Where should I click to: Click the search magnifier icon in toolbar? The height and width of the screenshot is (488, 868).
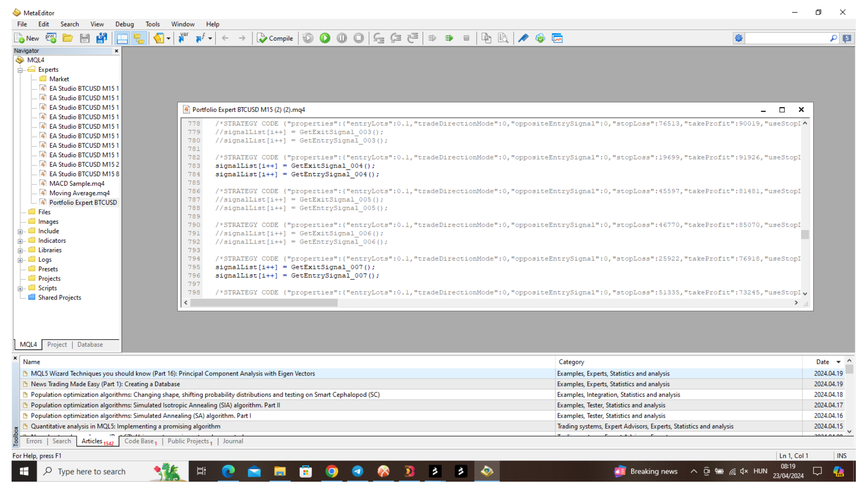click(x=833, y=38)
